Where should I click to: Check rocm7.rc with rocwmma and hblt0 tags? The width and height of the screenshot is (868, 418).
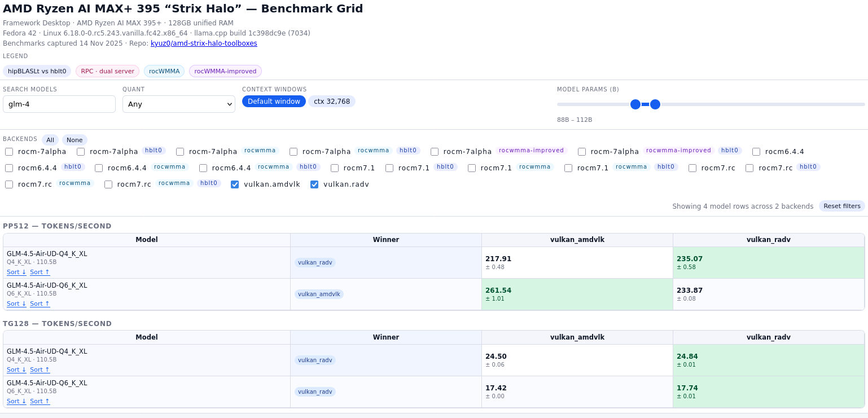coord(108,184)
